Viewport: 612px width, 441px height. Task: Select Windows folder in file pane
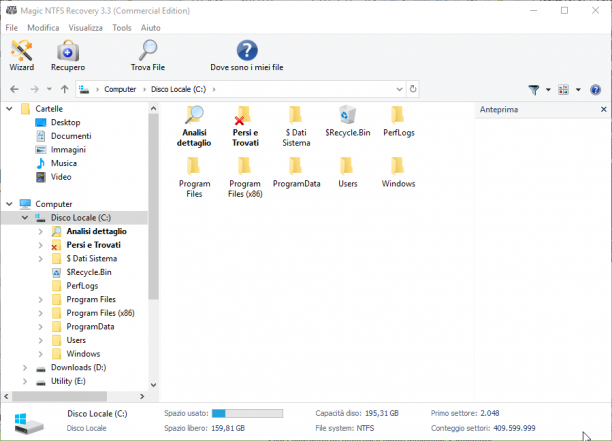[399, 172]
